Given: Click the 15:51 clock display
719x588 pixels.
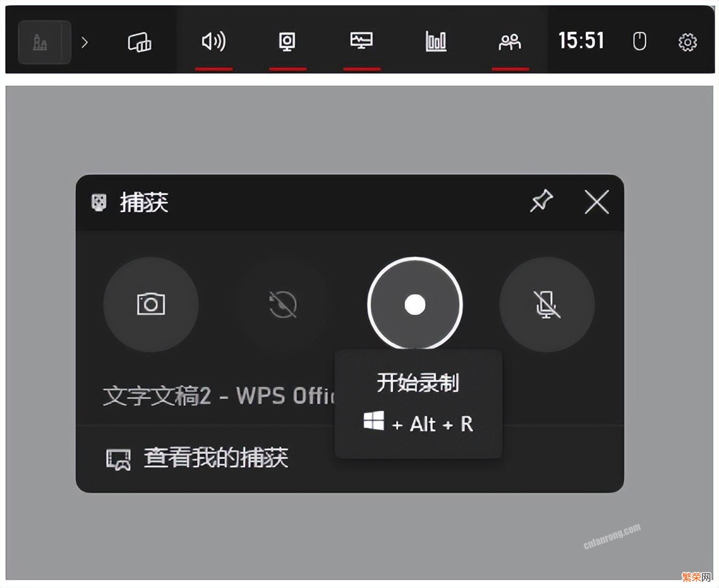Looking at the screenshot, I should pyautogui.click(x=582, y=41).
